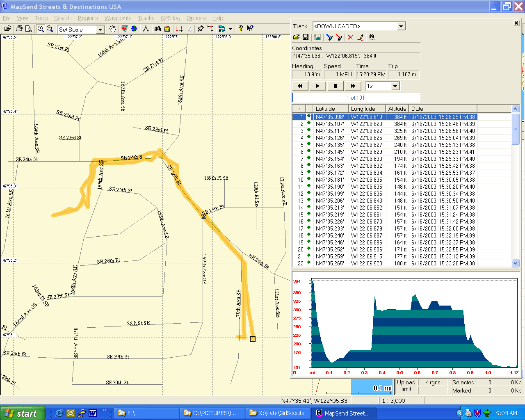
Task: Click the pushpin waypoint tool
Action: (201, 29)
